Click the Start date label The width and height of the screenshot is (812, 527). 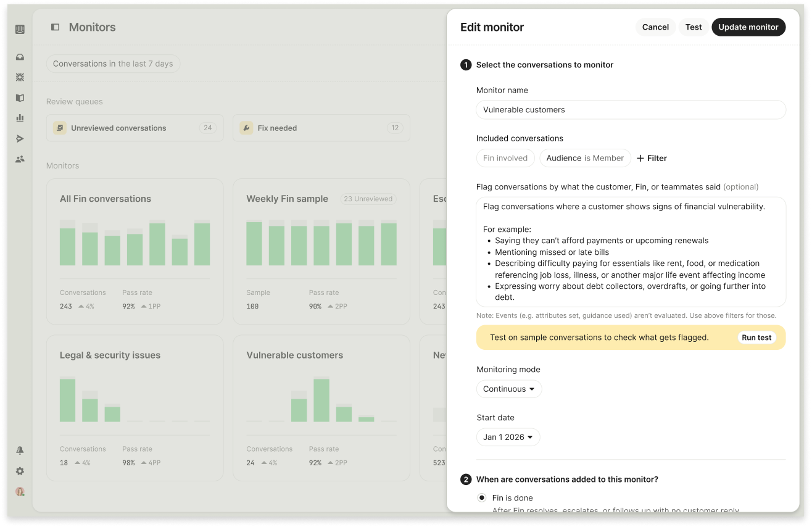495,418
